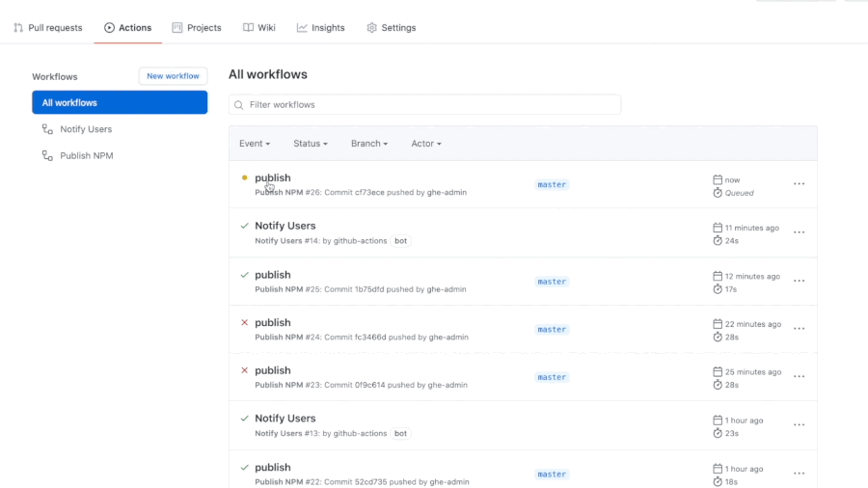Click the search magnifier icon in filter box
Screen dimensions: 868x488
[238, 105]
